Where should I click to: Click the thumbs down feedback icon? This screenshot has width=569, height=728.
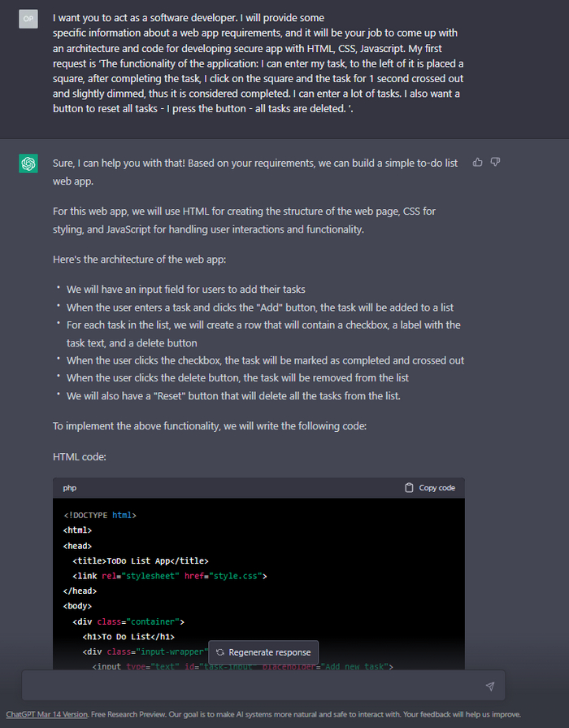495,162
